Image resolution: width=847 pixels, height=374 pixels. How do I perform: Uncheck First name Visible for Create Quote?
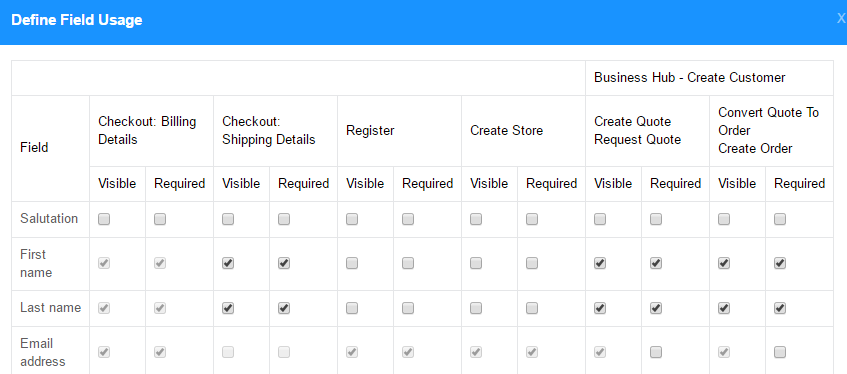click(x=600, y=263)
